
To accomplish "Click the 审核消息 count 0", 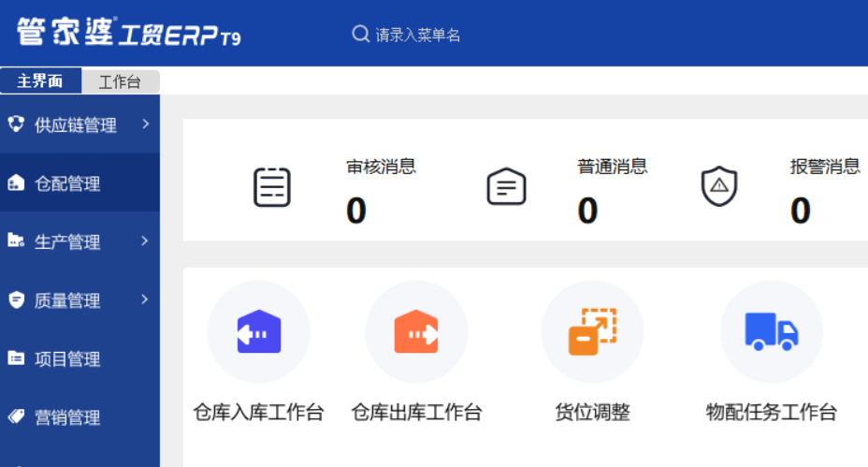I will (356, 211).
